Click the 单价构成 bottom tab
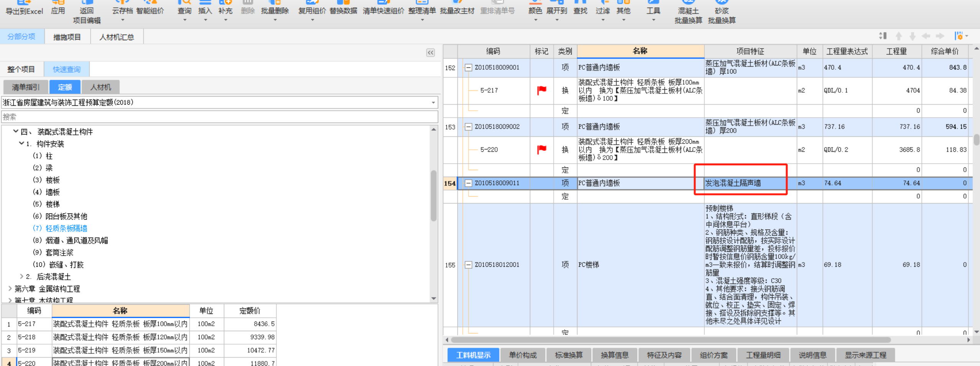 pyautogui.click(x=523, y=355)
